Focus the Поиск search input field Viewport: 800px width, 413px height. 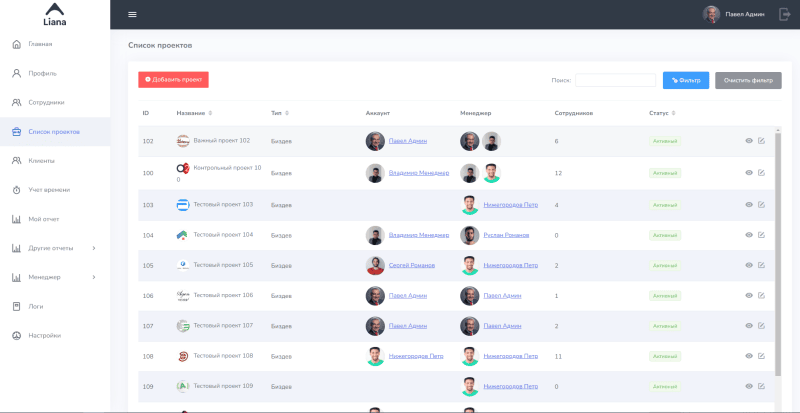[615, 80]
